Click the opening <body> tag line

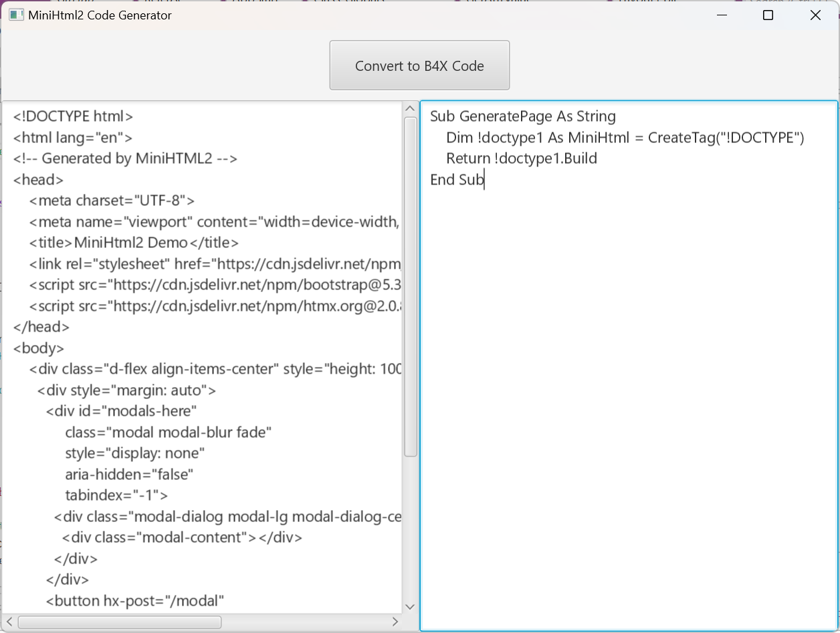point(39,348)
